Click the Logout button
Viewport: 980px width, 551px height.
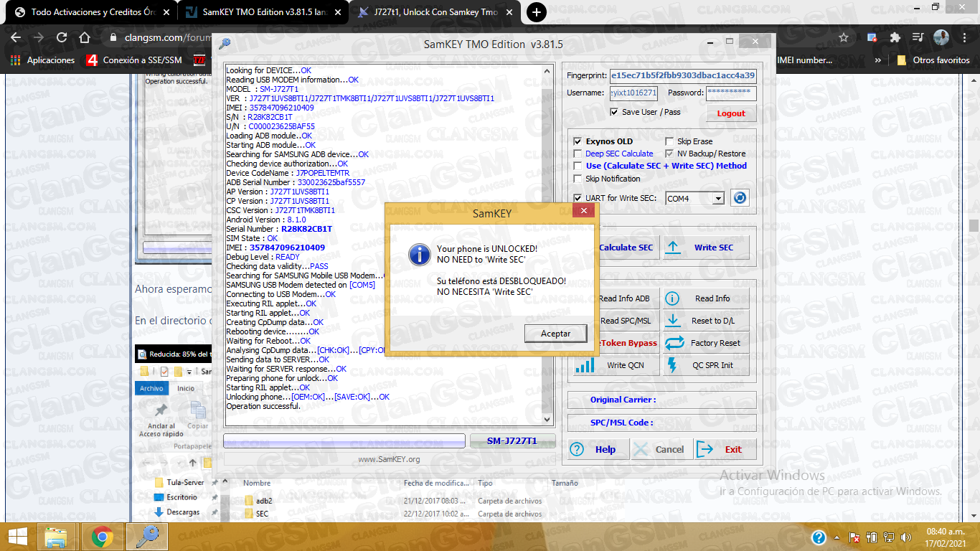pos(731,113)
